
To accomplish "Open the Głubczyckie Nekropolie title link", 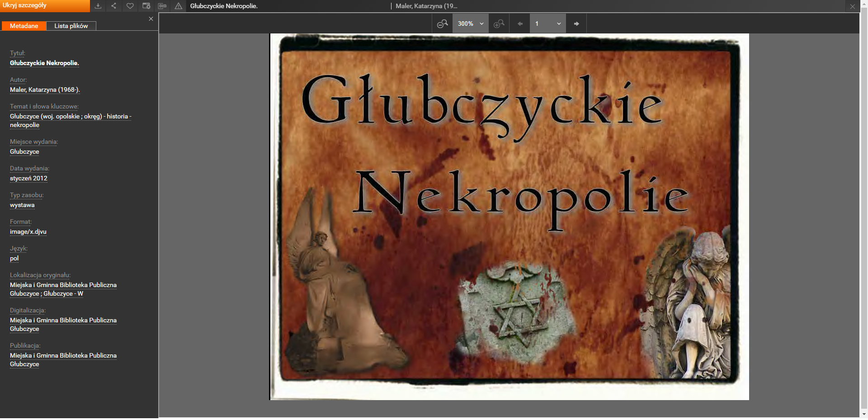I will (x=44, y=63).
